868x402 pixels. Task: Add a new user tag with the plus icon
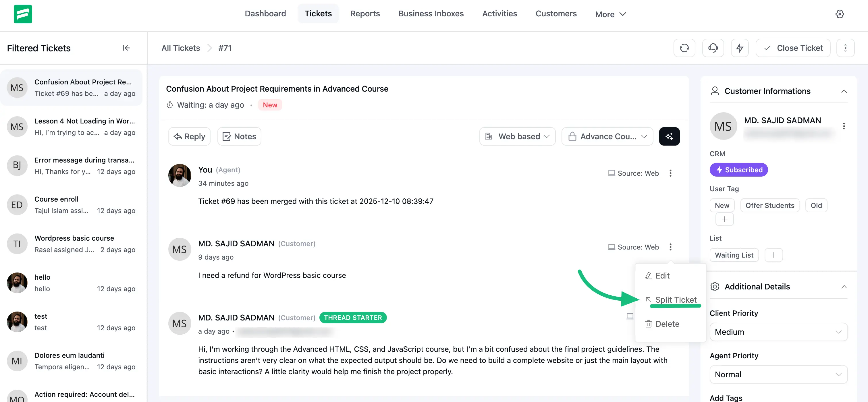pos(724,219)
